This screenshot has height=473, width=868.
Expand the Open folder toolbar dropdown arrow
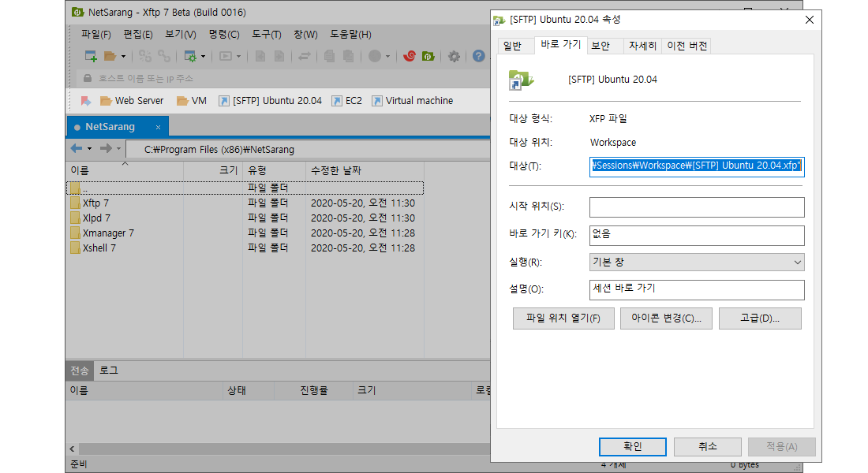(x=123, y=57)
